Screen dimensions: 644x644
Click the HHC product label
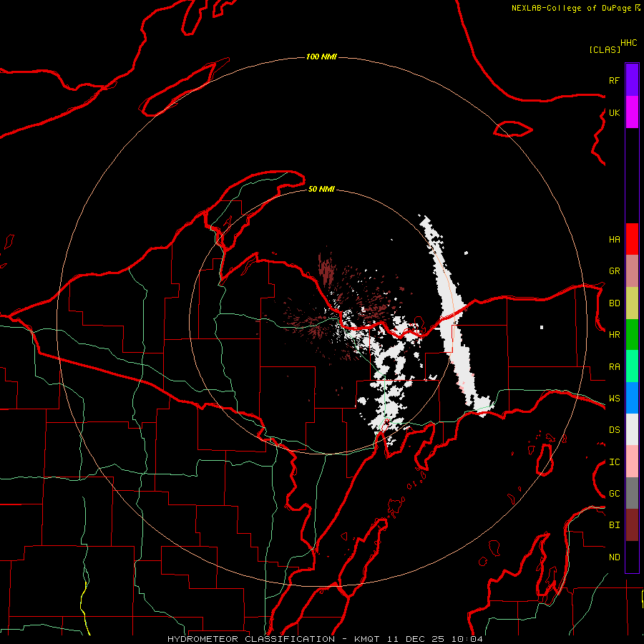click(629, 43)
